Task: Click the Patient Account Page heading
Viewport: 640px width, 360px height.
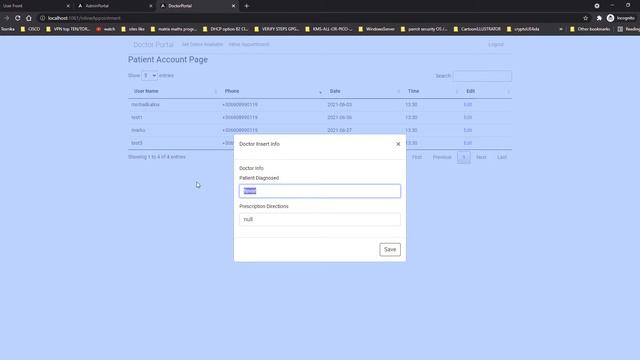Action: 168,60
